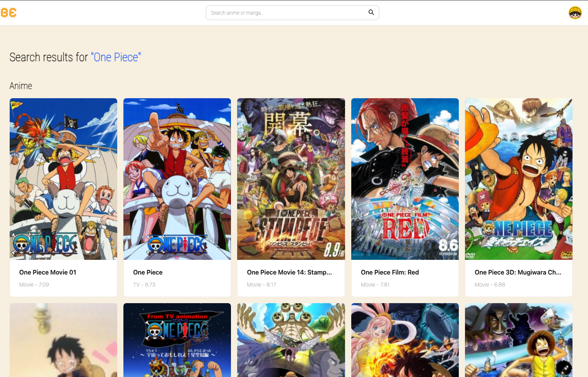Click the 'TV · 8.73' rating text
588x377 pixels.
point(144,285)
